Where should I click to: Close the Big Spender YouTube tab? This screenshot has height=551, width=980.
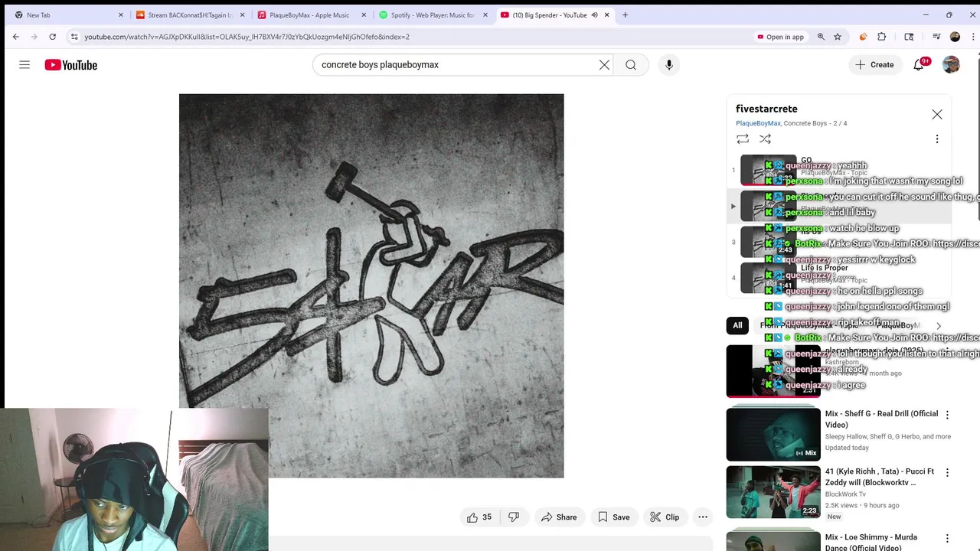click(607, 15)
